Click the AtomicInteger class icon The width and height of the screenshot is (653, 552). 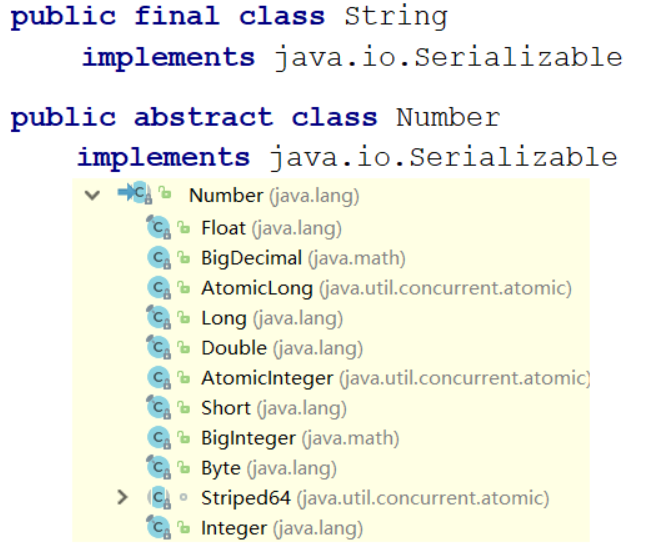point(159,377)
